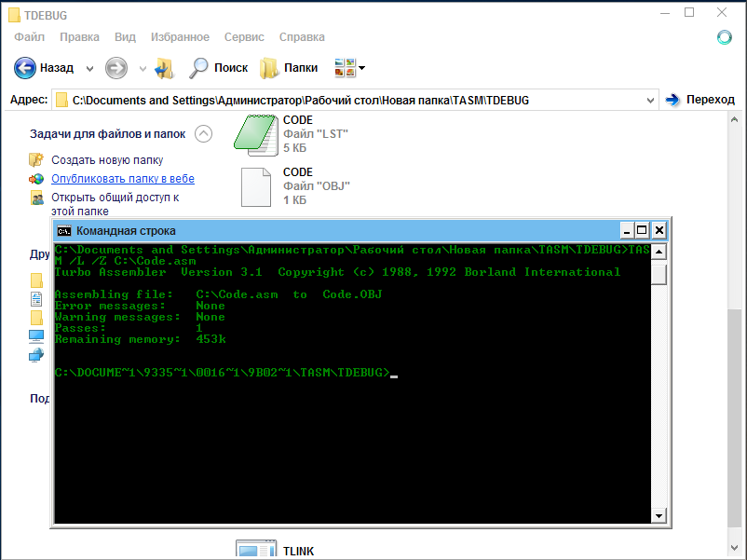Toggle the Папки (Folders) pane
Image resolution: width=747 pixels, height=560 pixels.
[290, 68]
